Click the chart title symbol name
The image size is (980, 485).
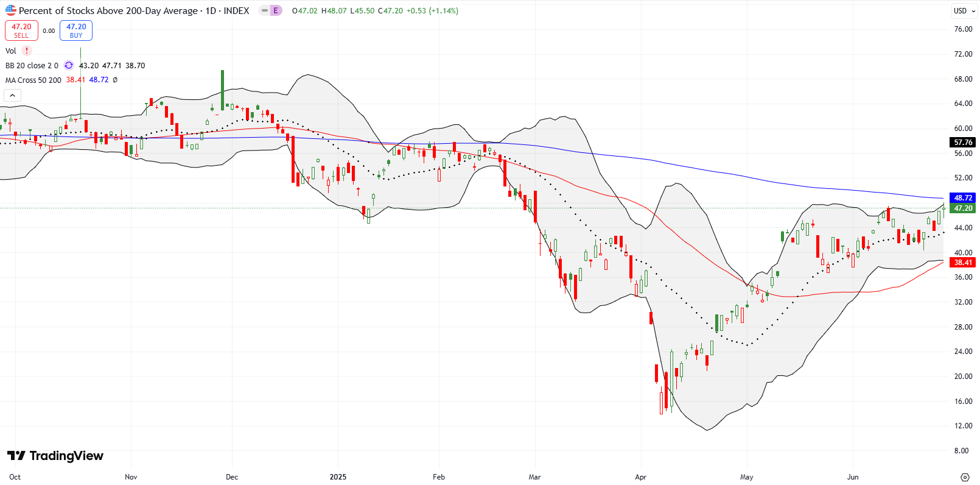click(108, 10)
